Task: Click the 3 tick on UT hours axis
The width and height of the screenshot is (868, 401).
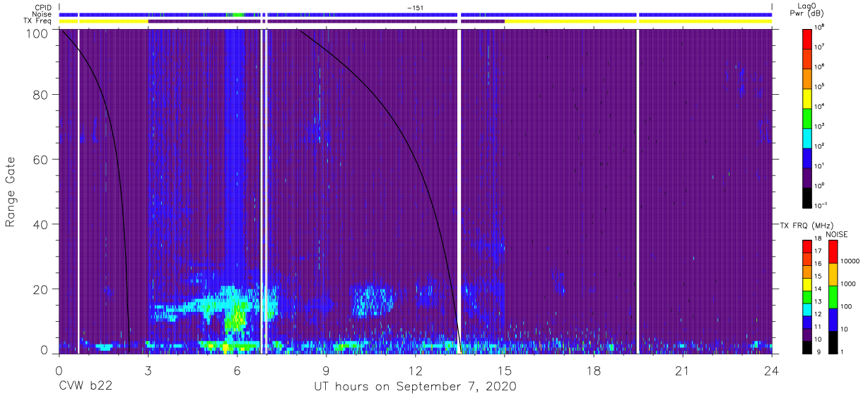Action: tap(148, 370)
